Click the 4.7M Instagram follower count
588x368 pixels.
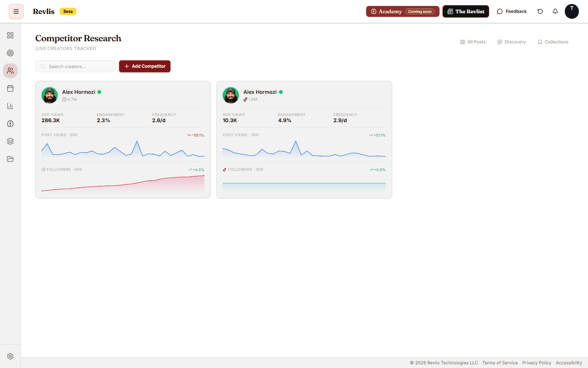[72, 99]
